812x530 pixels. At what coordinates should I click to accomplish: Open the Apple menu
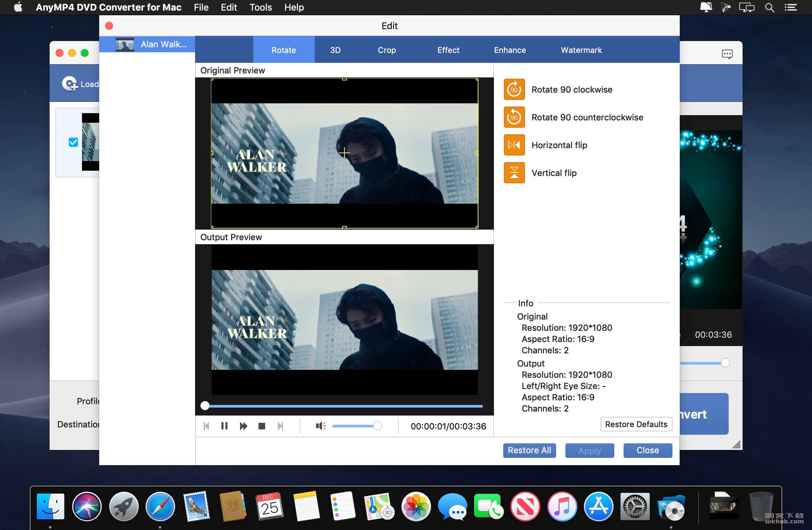pos(18,7)
